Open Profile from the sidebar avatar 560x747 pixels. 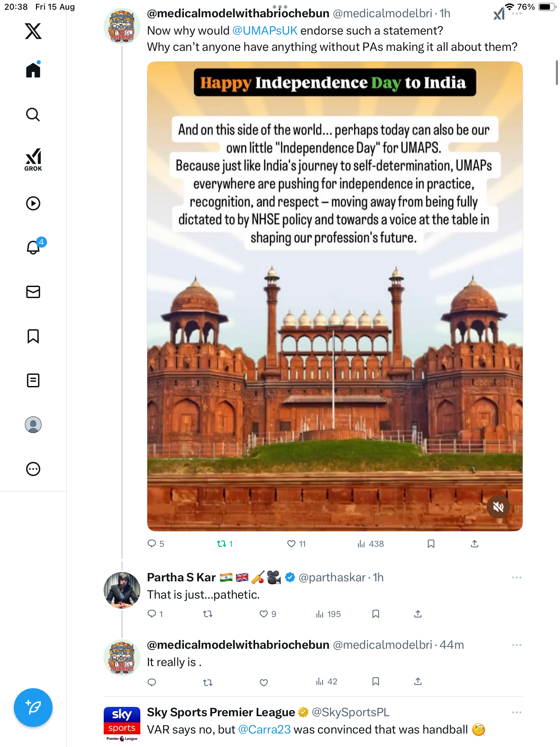(33, 425)
